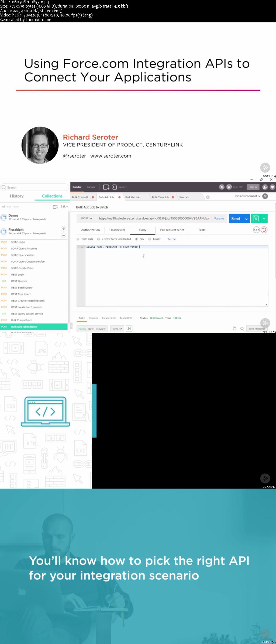Open the interceptor satellite icon in Postman header
276x644 pixels.
pyautogui.click(x=222, y=187)
